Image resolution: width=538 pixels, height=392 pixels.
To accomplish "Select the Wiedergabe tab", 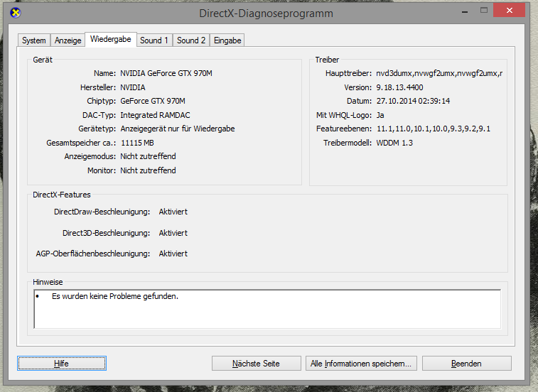I will (x=110, y=39).
